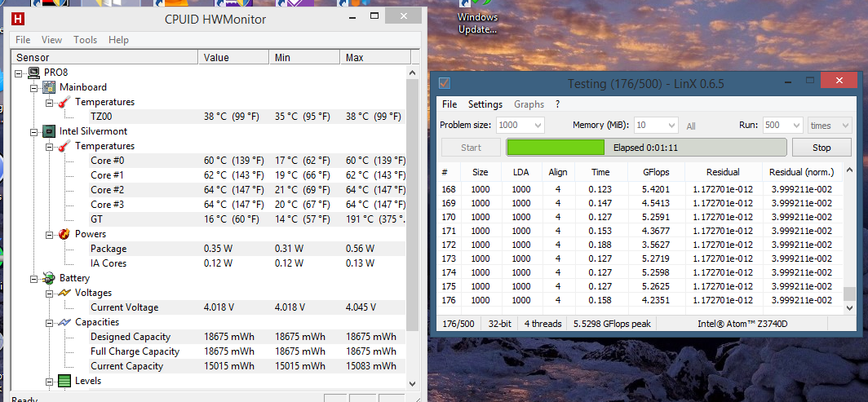Open LinX Settings menu
Image resolution: width=868 pixels, height=402 pixels.
(485, 104)
